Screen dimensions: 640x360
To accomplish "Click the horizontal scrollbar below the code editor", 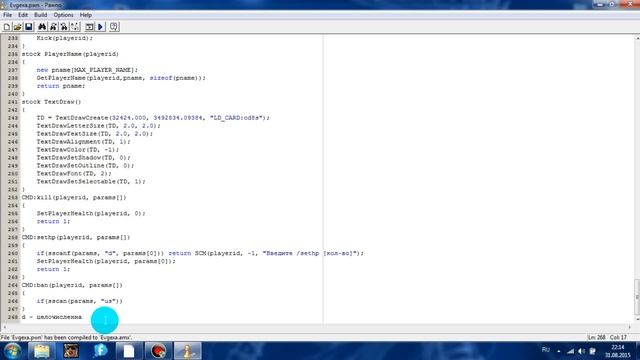I will coord(317,327).
